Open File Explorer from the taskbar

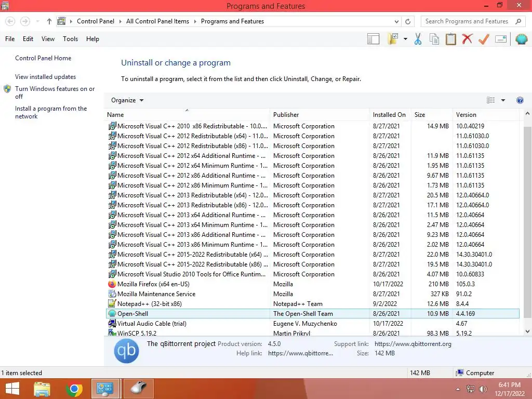coord(42,389)
